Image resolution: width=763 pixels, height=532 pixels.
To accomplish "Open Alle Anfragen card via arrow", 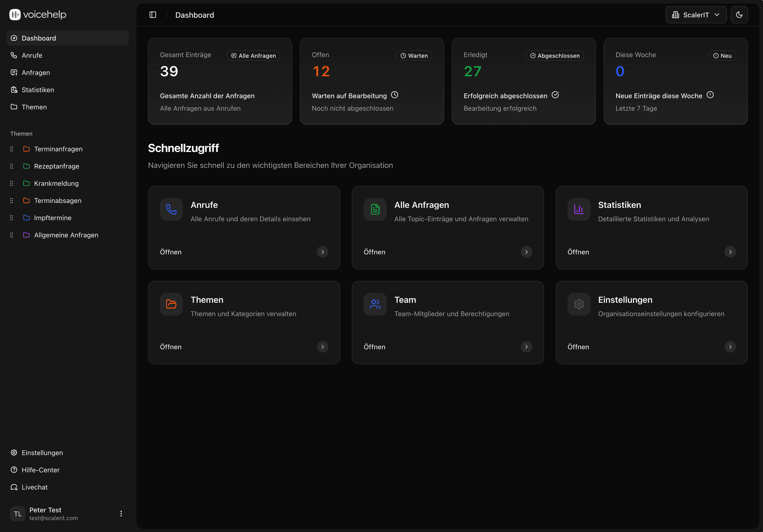I will (x=526, y=252).
